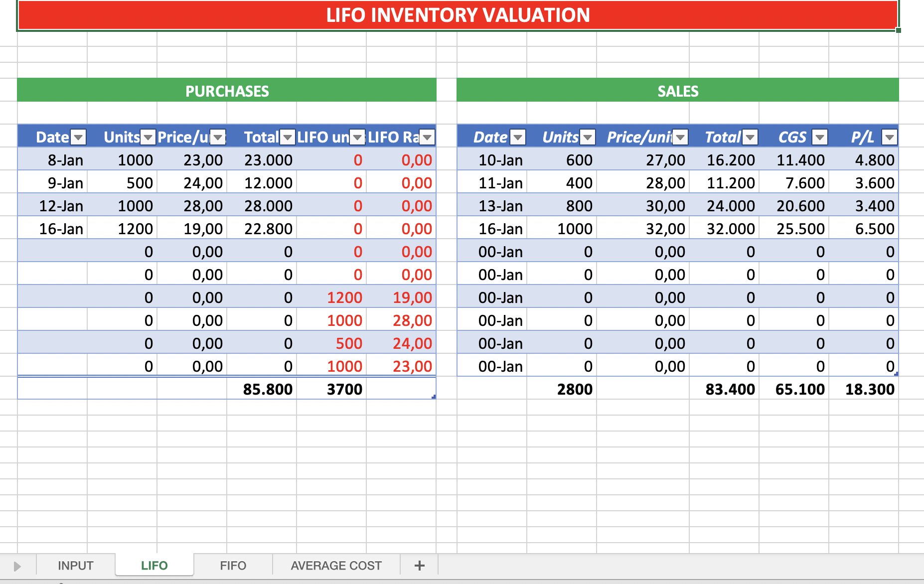Open the Sales Date column filter dropdown
Viewport: 924px width, 584px height.
point(518,137)
